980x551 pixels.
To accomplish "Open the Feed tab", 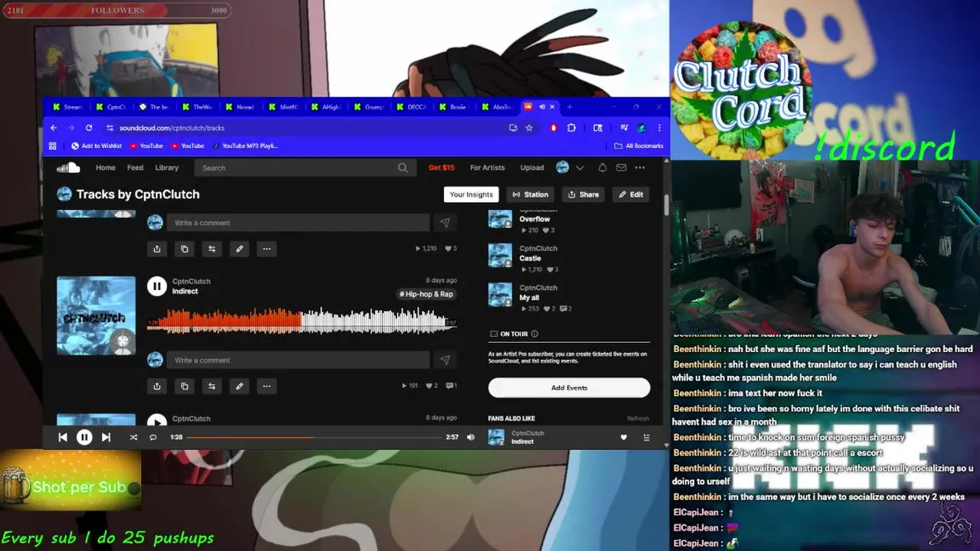I will [135, 168].
